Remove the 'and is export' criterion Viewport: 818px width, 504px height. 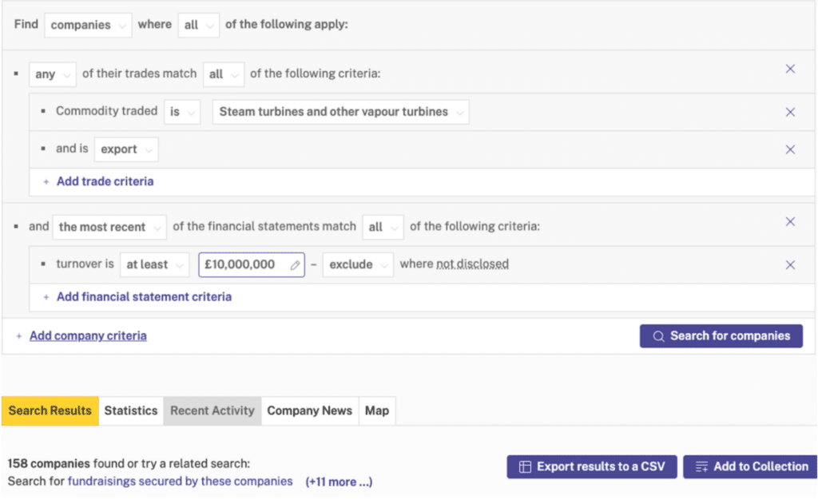(x=790, y=149)
